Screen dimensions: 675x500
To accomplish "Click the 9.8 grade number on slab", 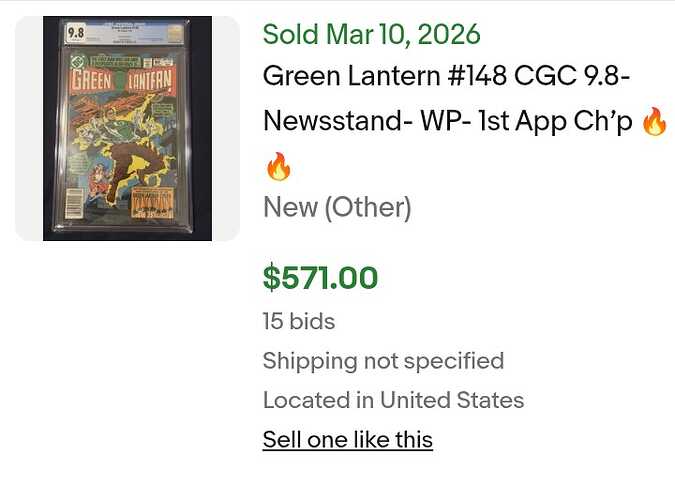I will (76, 32).
